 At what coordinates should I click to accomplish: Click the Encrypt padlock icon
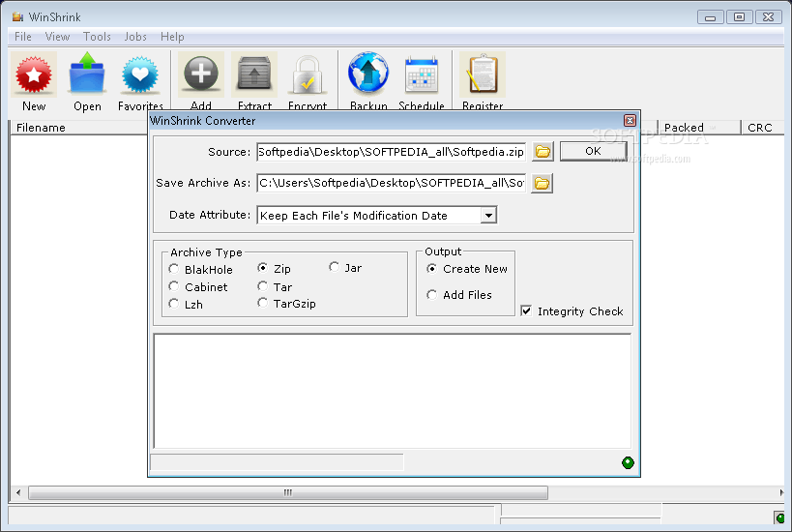tap(308, 74)
